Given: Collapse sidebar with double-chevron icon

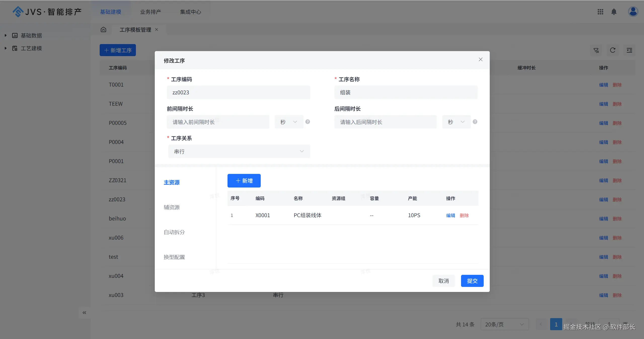Looking at the screenshot, I should tap(84, 313).
